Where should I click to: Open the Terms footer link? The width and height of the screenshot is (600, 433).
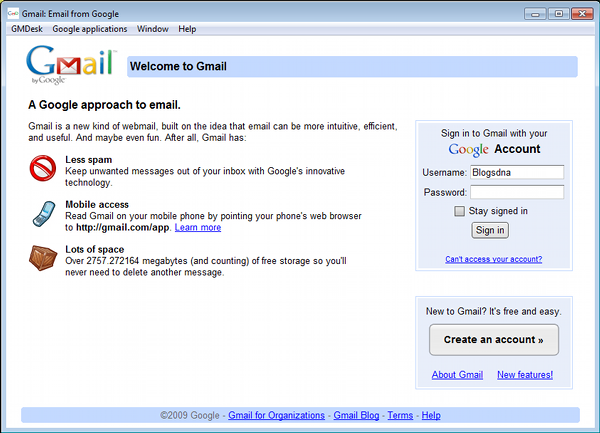(400, 415)
